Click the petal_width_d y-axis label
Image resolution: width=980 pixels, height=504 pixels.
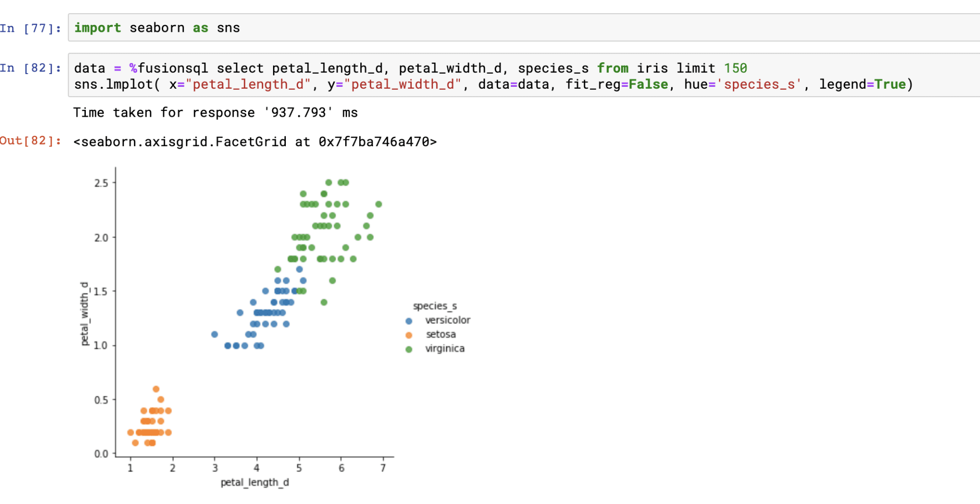pyautogui.click(x=84, y=314)
